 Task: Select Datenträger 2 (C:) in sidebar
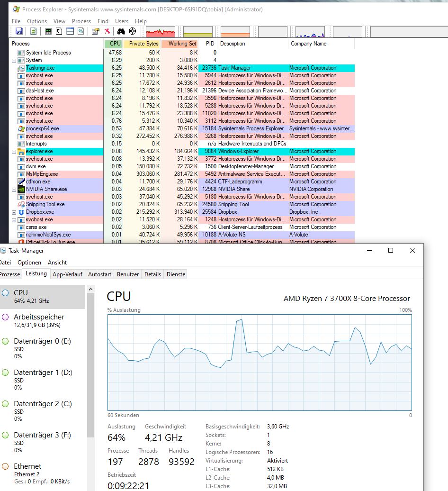(x=43, y=411)
